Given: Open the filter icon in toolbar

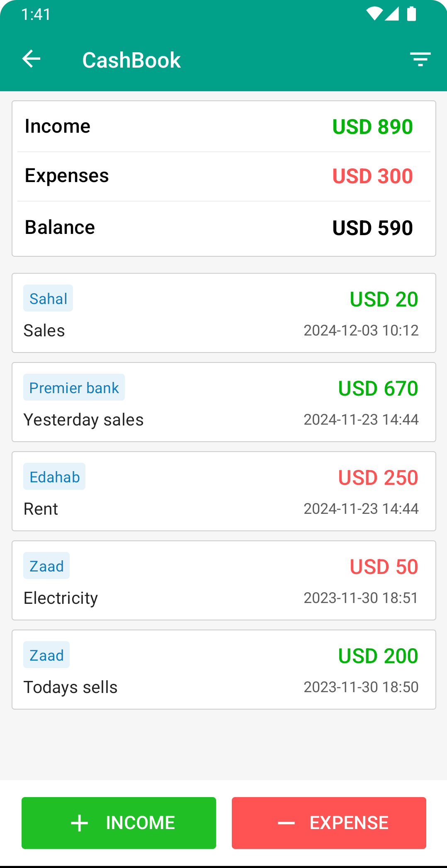Looking at the screenshot, I should 420,59.
